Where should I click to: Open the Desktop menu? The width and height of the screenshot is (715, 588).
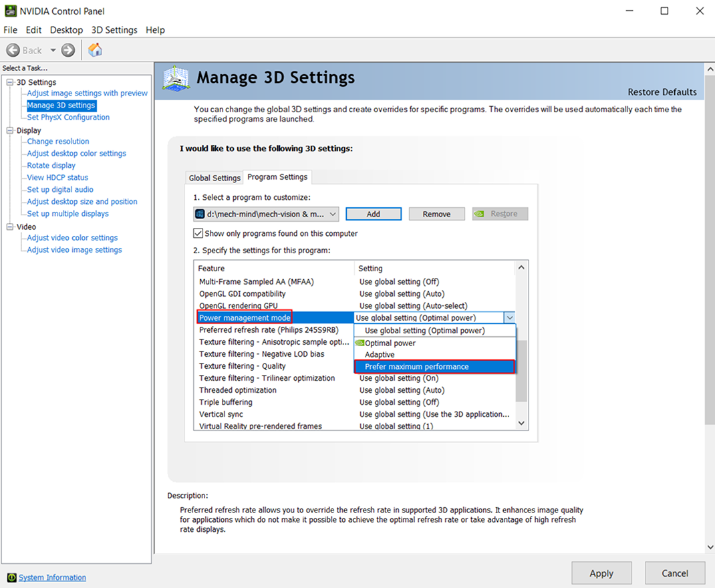[x=67, y=30]
